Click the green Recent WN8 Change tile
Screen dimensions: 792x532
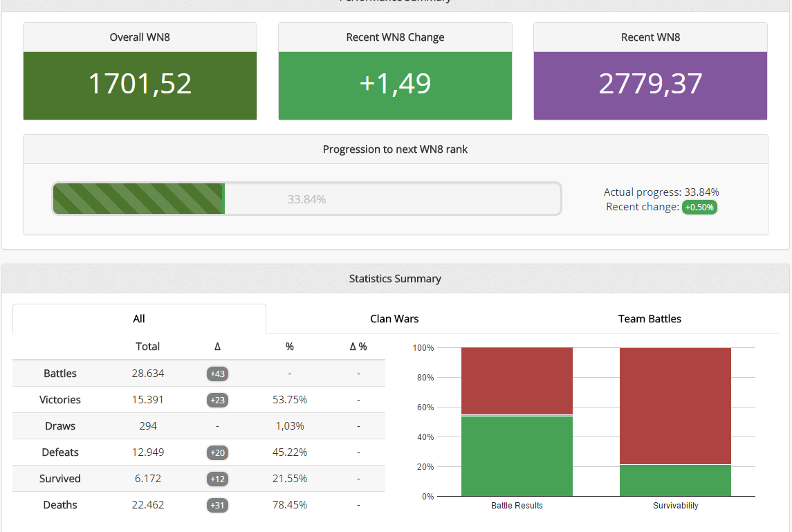[x=395, y=85]
